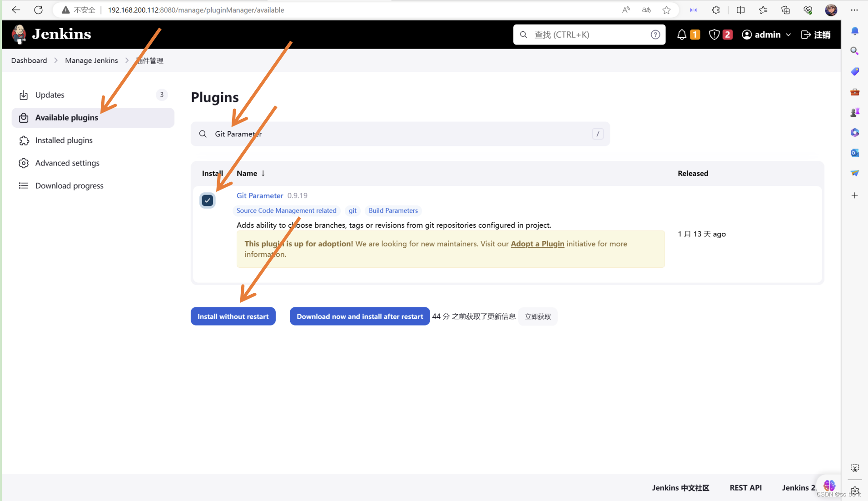Open the Adopt a Plugin link
The image size is (868, 501).
point(537,244)
